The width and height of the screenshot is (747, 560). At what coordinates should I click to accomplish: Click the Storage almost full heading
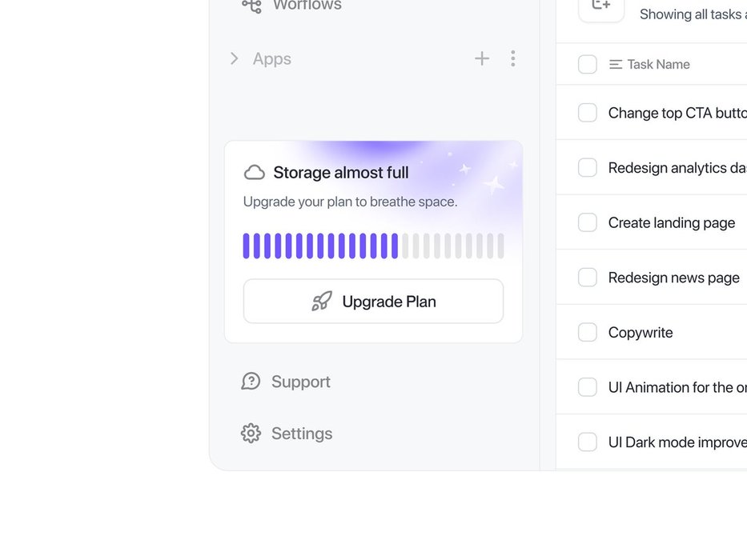point(340,173)
